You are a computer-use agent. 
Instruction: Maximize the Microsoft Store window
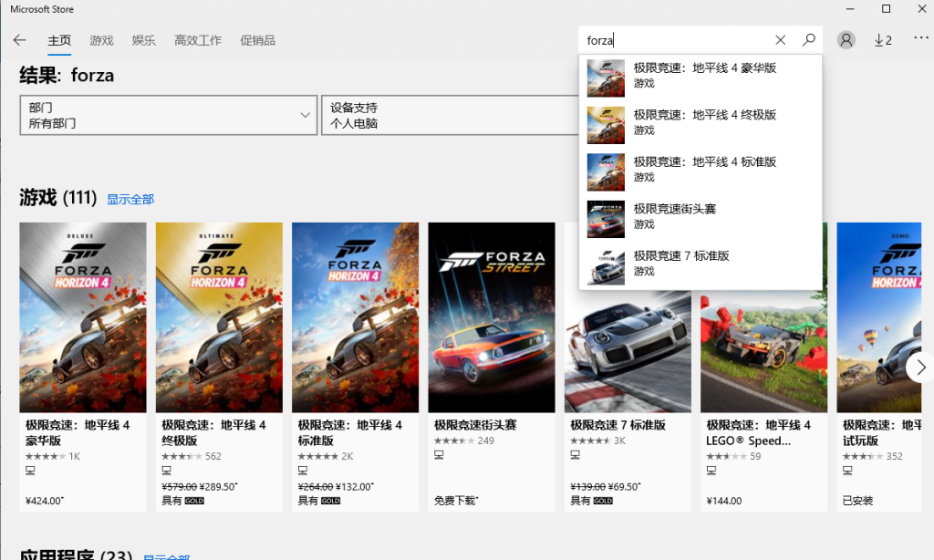pyautogui.click(x=886, y=9)
